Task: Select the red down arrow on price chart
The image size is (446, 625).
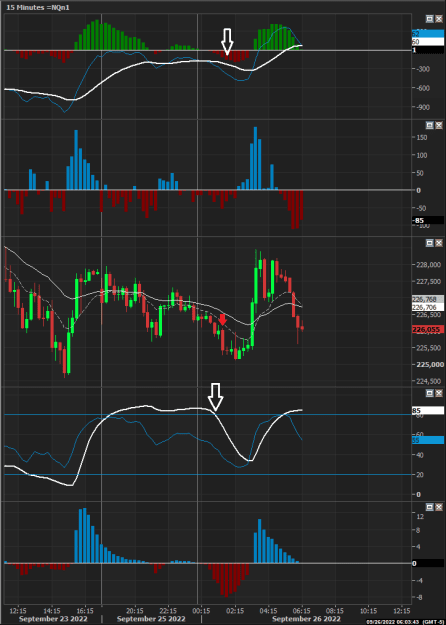Action: coord(222,319)
